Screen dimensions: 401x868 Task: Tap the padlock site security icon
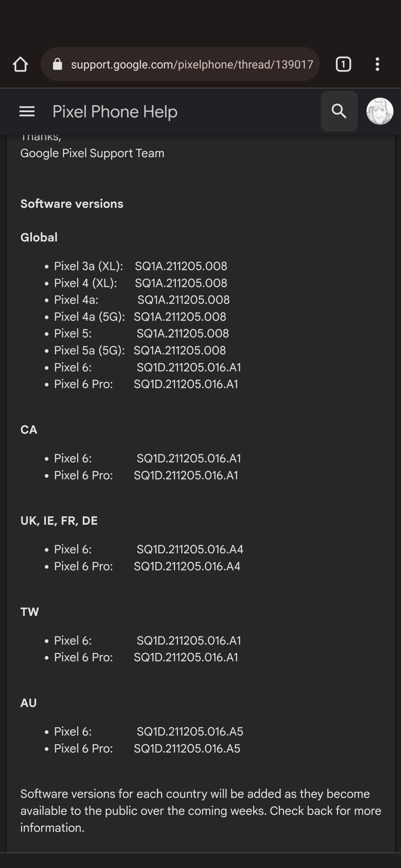tap(57, 64)
